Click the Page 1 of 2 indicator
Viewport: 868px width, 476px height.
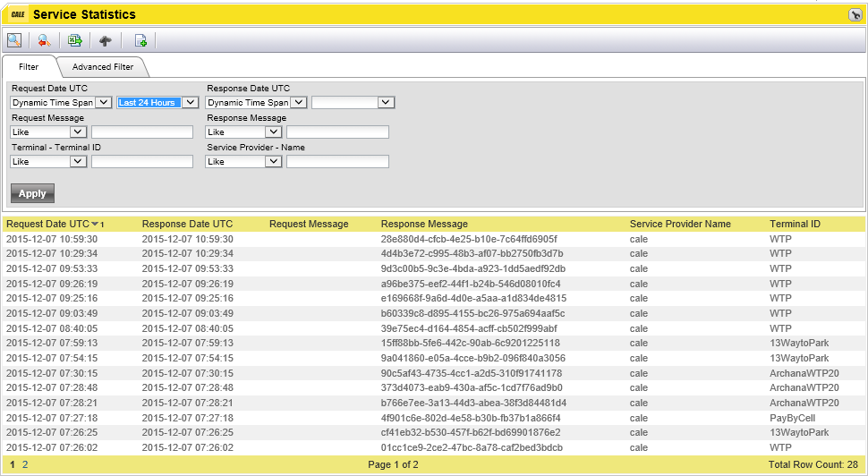[393, 464]
